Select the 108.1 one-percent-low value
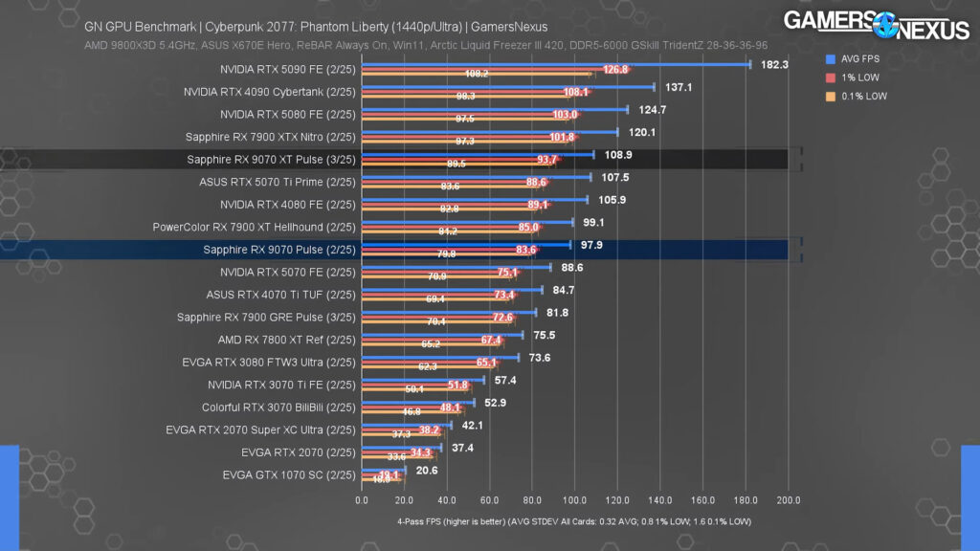 click(x=575, y=92)
